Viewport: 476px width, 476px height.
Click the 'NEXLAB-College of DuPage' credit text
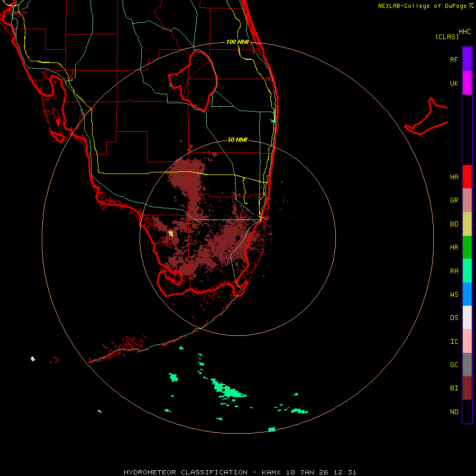click(422, 6)
